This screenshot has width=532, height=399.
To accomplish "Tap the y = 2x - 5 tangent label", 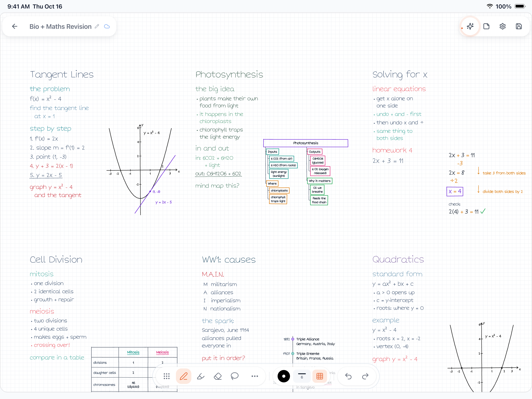I will click(x=164, y=202).
